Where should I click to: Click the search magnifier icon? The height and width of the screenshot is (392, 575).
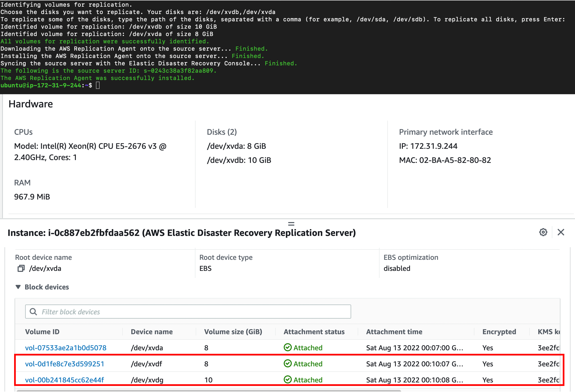tap(33, 312)
